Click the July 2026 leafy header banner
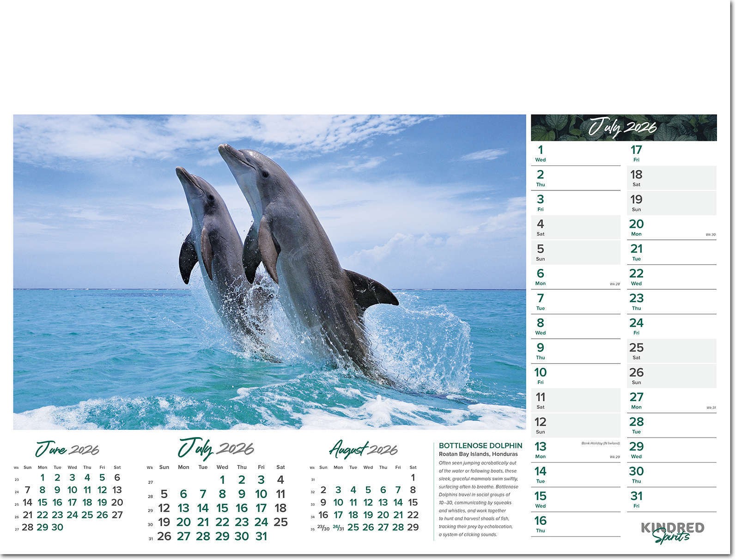The image size is (736, 560). tap(623, 128)
